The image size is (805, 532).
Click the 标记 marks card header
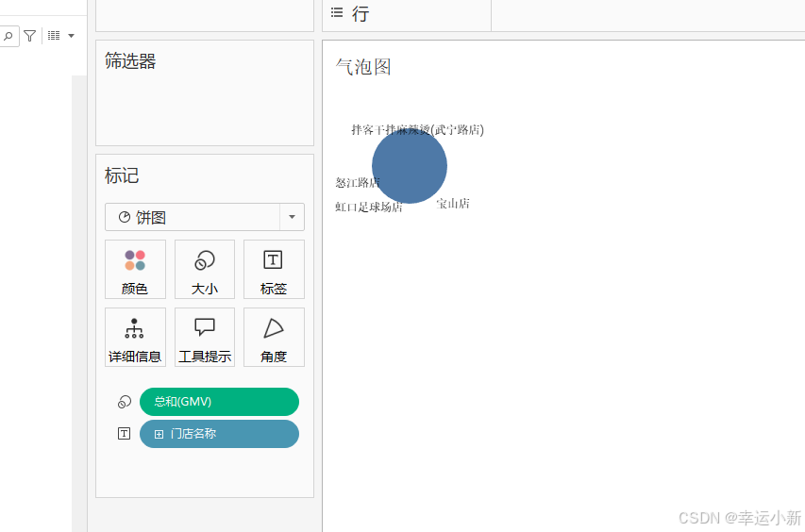[x=122, y=175]
